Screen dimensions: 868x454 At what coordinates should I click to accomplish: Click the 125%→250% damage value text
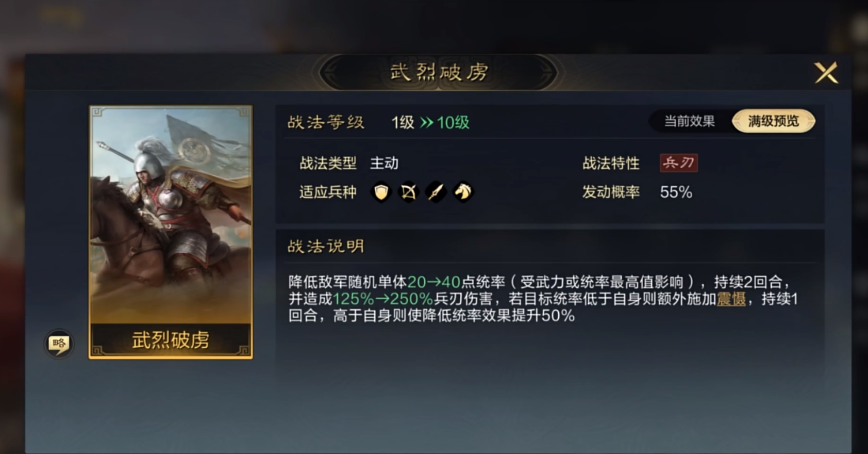382,299
